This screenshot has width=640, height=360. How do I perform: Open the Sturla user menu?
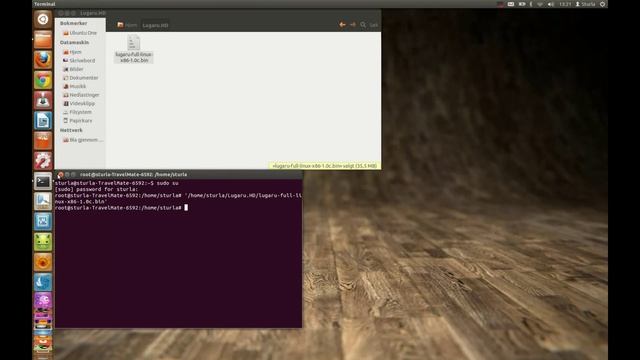point(585,4)
